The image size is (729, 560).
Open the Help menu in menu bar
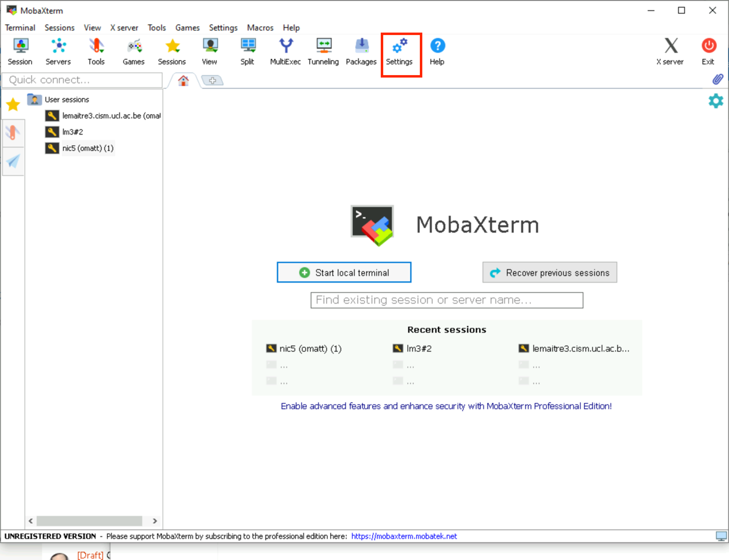point(291,27)
